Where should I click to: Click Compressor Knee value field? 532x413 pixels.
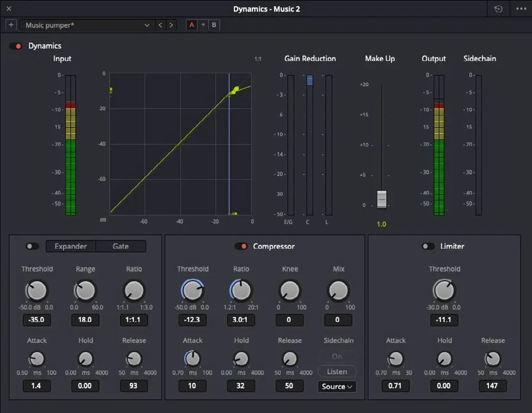pos(289,320)
